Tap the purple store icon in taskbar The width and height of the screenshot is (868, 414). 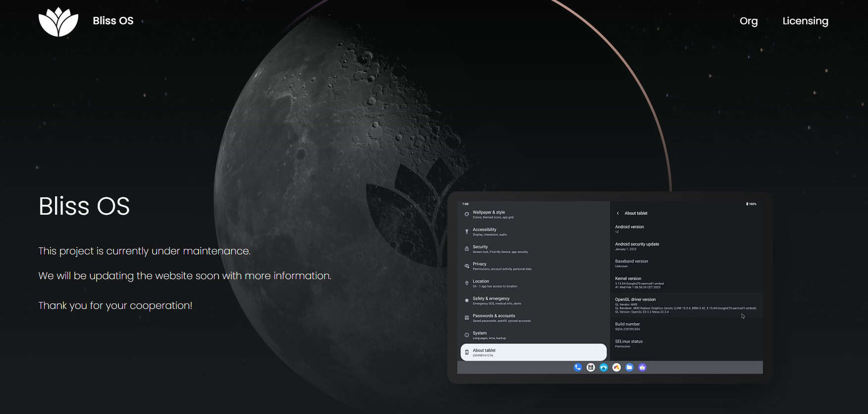[642, 367]
